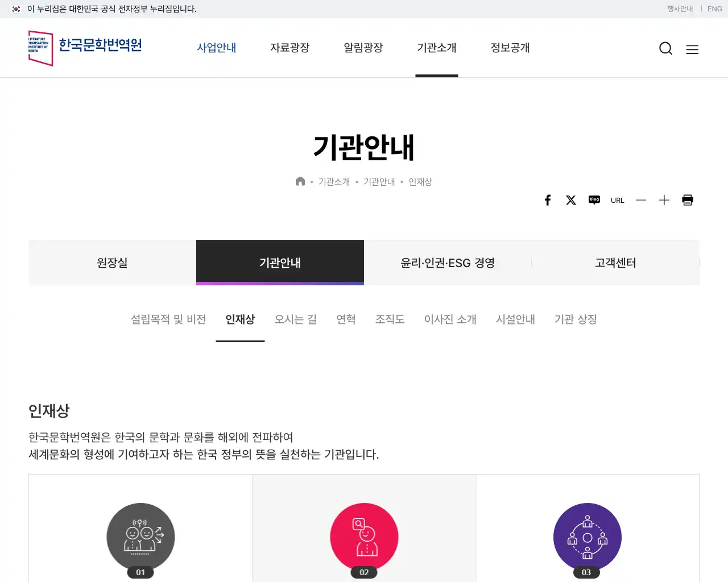Click the 인재상 section heading

pyautogui.click(x=49, y=410)
